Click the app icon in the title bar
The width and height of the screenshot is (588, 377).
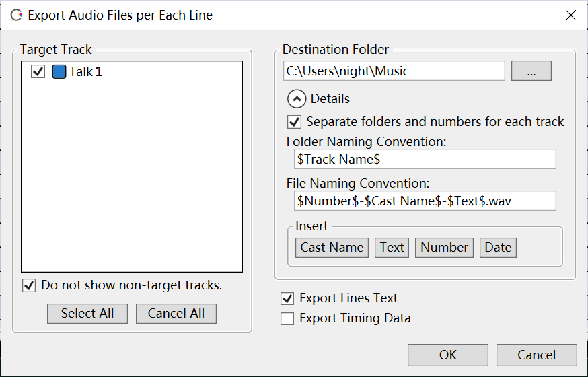tap(16, 15)
